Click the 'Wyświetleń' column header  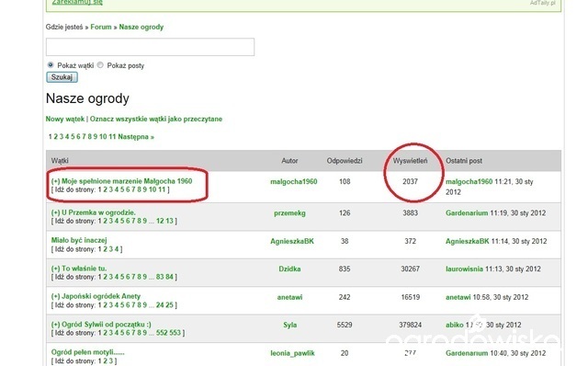click(x=410, y=161)
